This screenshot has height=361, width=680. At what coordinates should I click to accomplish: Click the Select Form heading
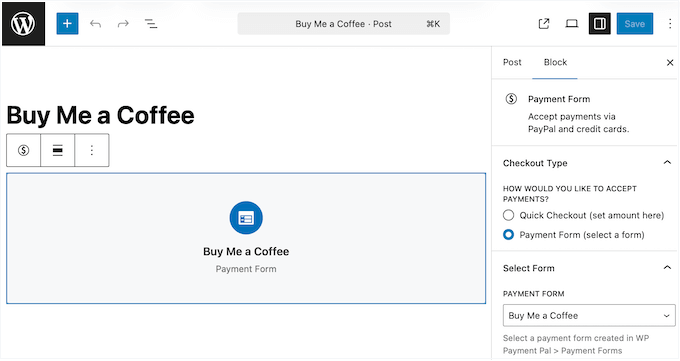click(x=529, y=268)
